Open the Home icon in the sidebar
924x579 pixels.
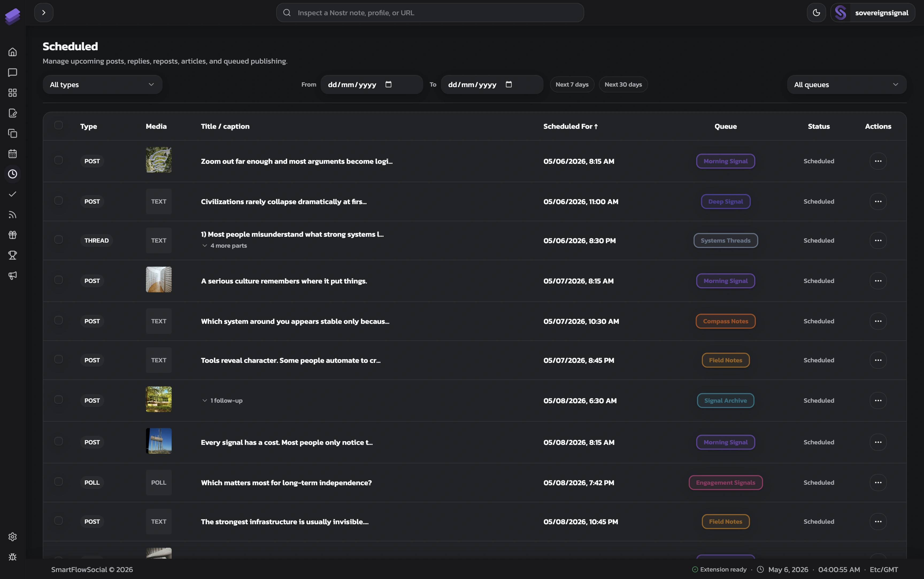[x=13, y=52]
